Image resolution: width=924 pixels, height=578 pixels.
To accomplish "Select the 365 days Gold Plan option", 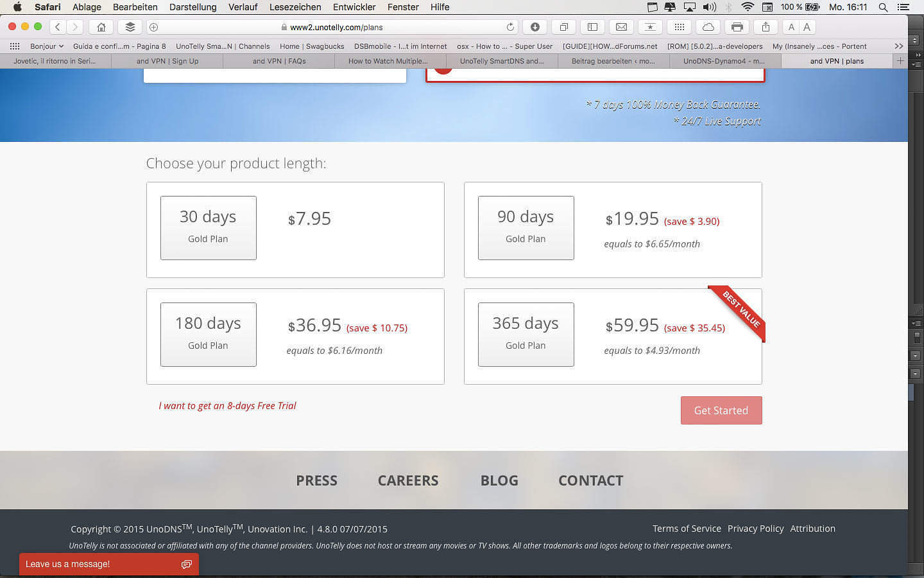I will coord(526,335).
